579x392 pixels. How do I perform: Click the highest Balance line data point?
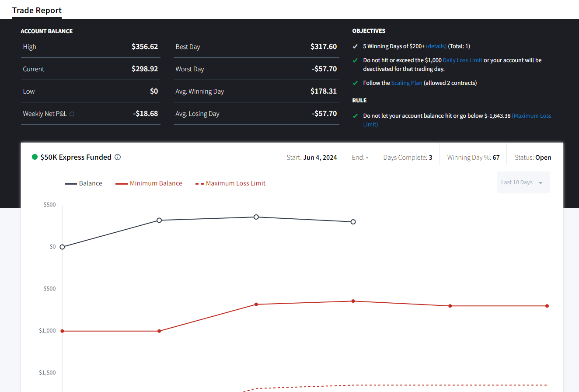pos(256,217)
